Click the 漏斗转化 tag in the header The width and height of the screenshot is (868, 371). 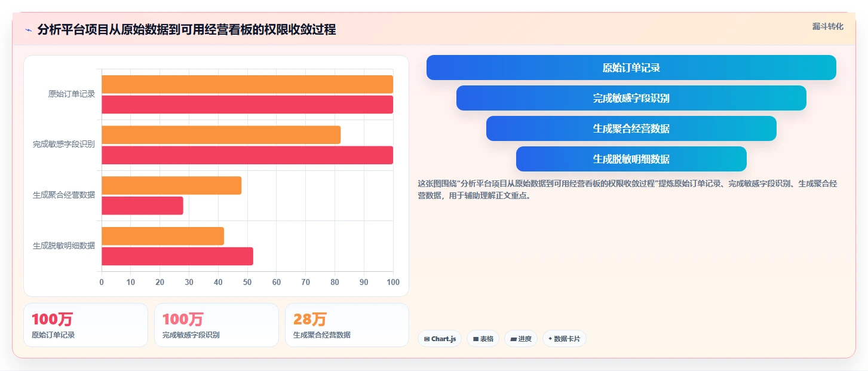(828, 26)
